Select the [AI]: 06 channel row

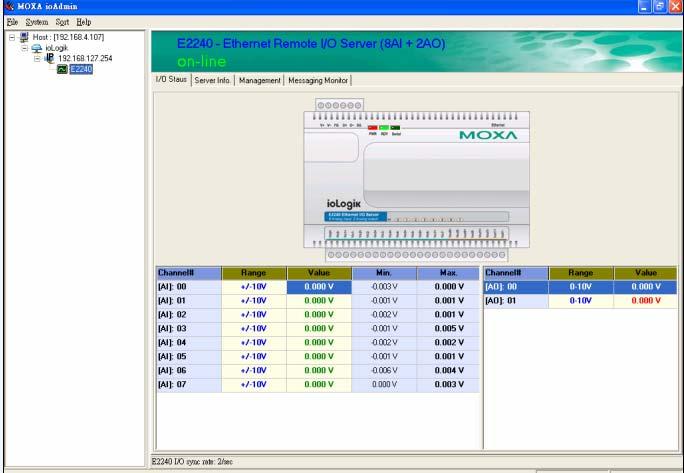[318, 370]
